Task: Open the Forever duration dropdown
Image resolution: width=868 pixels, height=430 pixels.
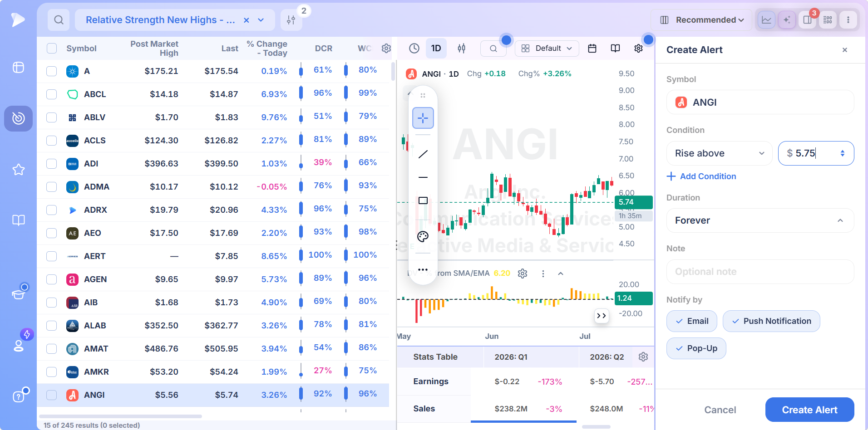Action: [760, 220]
